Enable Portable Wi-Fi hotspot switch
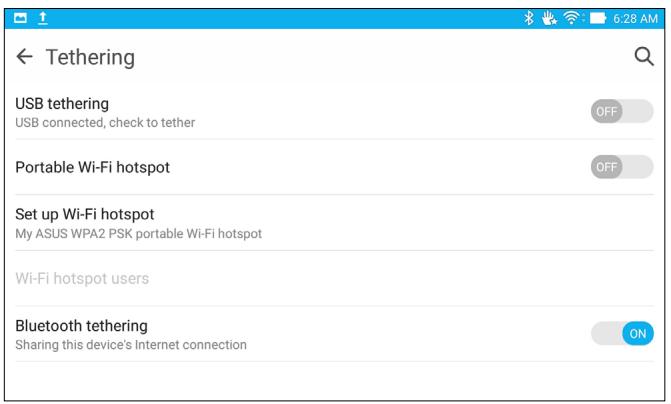671x404 pixels. [x=622, y=167]
